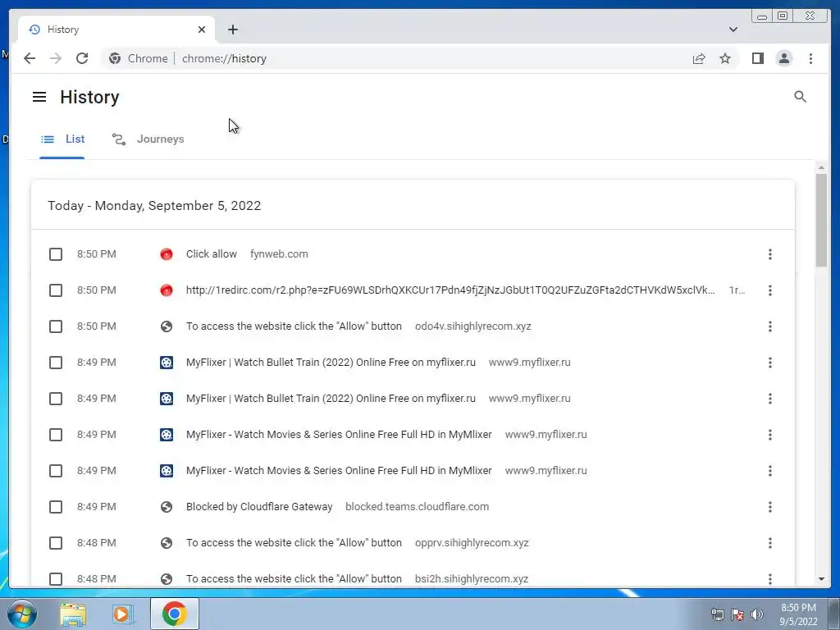Click the red favicon beside Click allow

[167, 254]
